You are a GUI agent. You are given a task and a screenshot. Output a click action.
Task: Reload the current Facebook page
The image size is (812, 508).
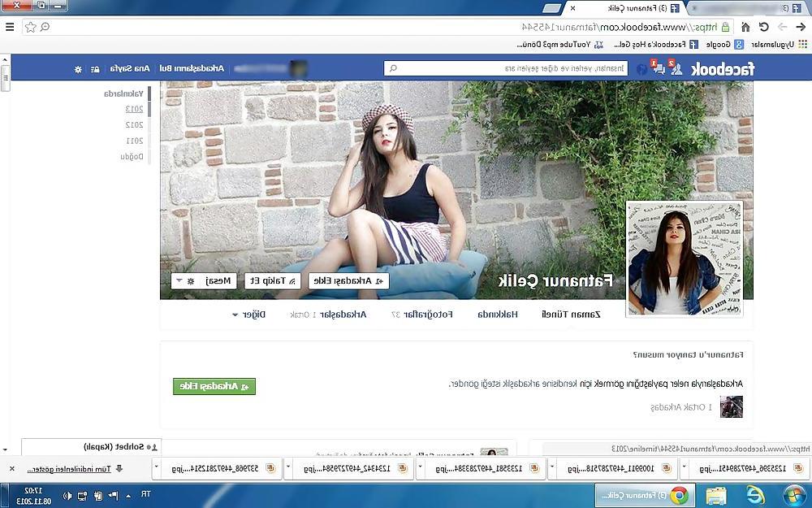click(764, 27)
